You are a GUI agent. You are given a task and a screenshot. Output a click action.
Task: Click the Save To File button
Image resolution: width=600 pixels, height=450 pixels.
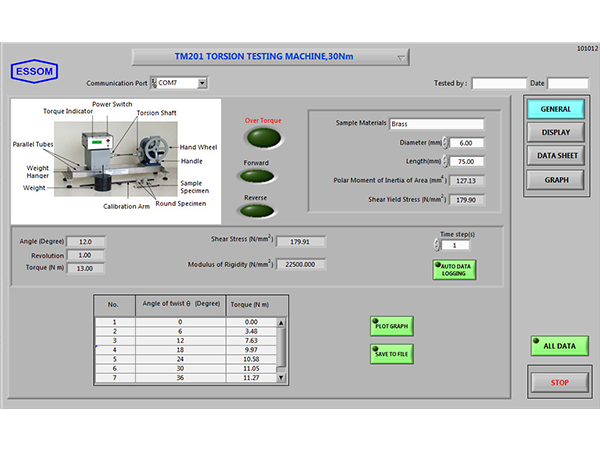[391, 353]
